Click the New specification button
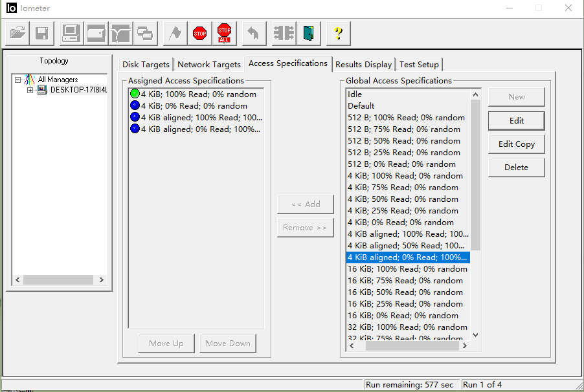 point(517,97)
